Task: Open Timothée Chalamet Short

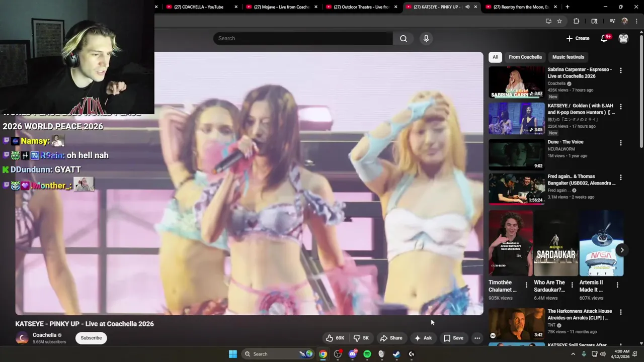Action: click(511, 243)
